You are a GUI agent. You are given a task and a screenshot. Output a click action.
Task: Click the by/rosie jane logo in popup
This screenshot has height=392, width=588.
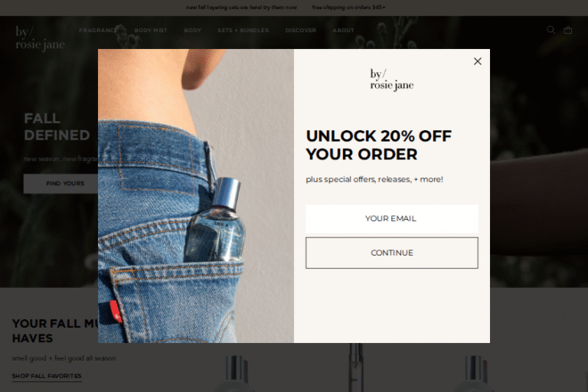pyautogui.click(x=392, y=80)
